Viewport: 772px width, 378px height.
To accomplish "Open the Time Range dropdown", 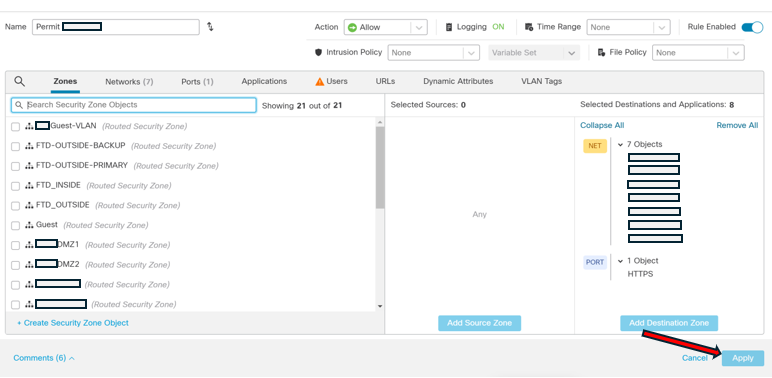I will pyautogui.click(x=628, y=28).
